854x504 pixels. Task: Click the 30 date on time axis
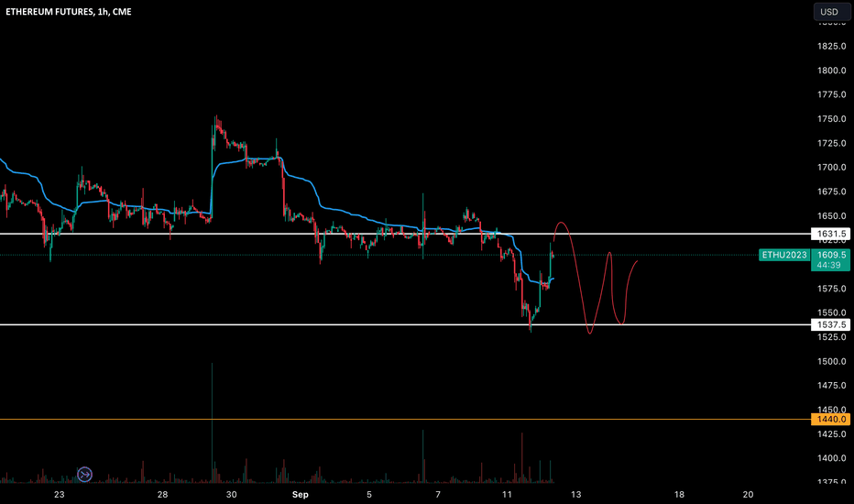pos(232,495)
